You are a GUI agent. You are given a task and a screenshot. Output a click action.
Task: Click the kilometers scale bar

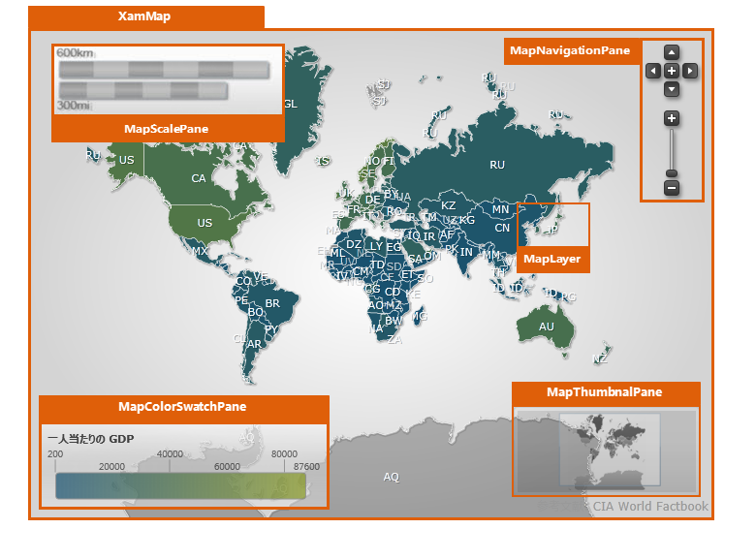(163, 70)
